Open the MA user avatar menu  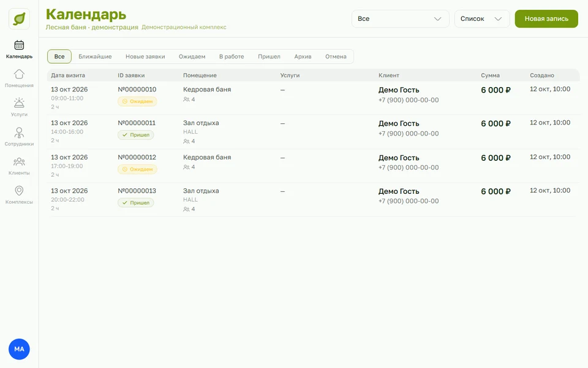click(19, 349)
